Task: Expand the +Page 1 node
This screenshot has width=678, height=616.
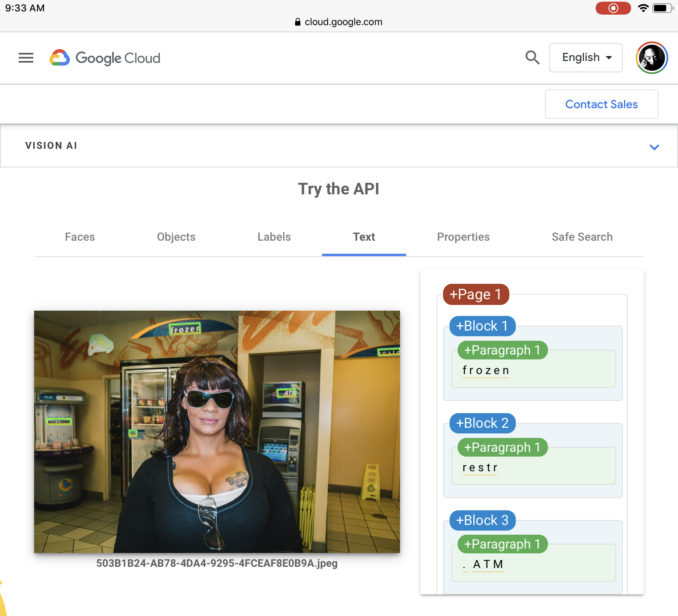Action: coord(476,294)
